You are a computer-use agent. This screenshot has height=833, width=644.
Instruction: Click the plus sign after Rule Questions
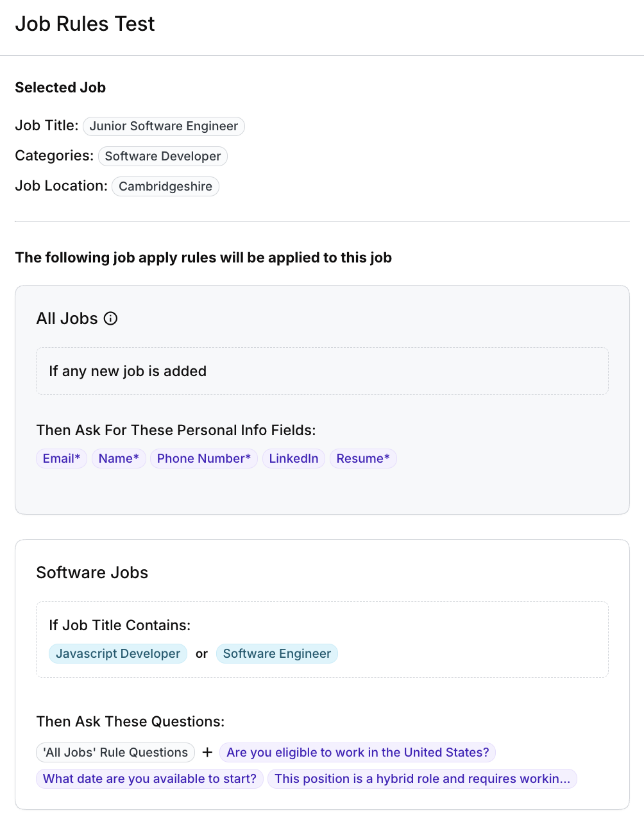tap(207, 753)
